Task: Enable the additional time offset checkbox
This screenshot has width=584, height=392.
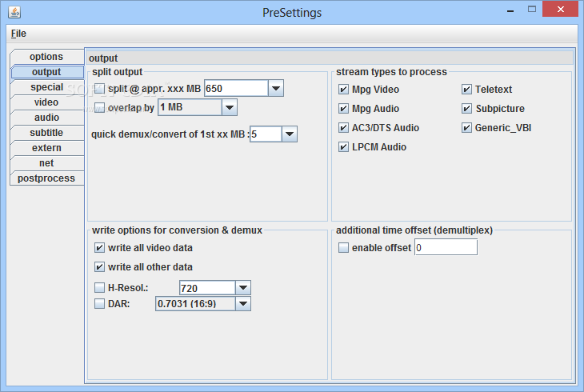Action: click(x=344, y=248)
